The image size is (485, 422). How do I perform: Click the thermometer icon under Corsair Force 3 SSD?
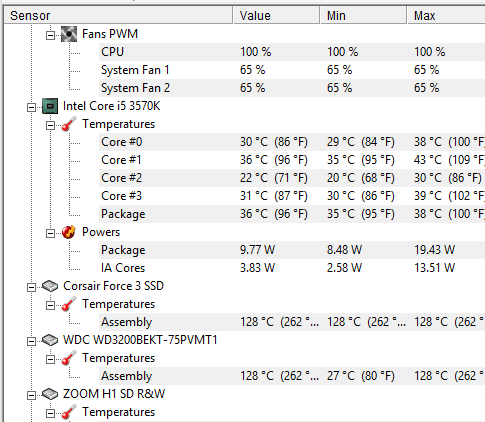click(69, 304)
